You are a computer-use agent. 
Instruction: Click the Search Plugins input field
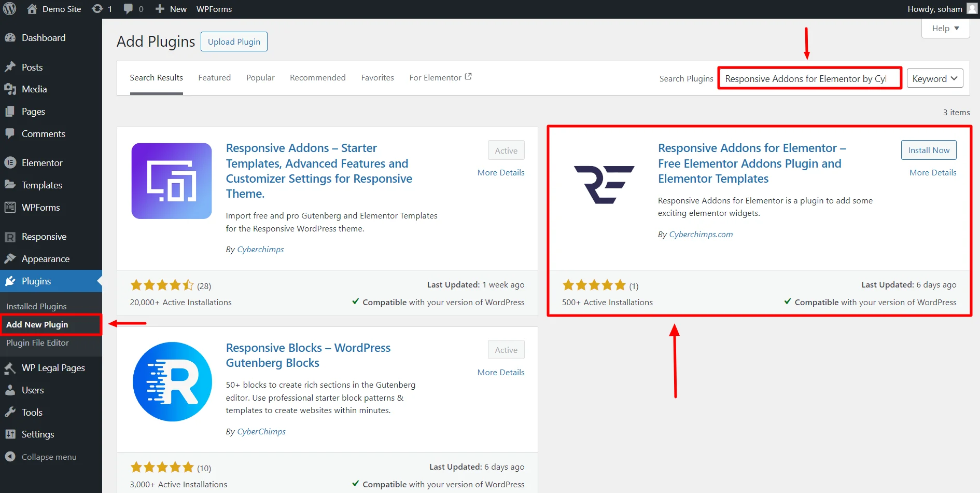(809, 78)
